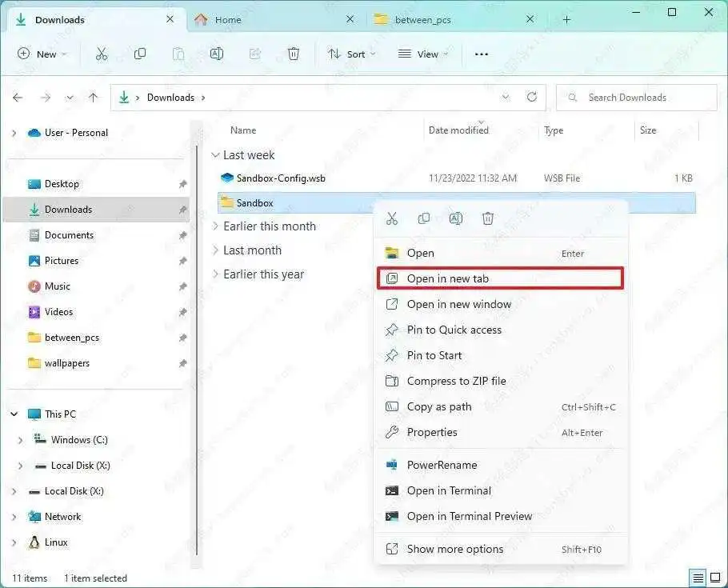The width and height of the screenshot is (728, 588).
Task: Open the Sort options in the toolbar
Action: click(352, 54)
